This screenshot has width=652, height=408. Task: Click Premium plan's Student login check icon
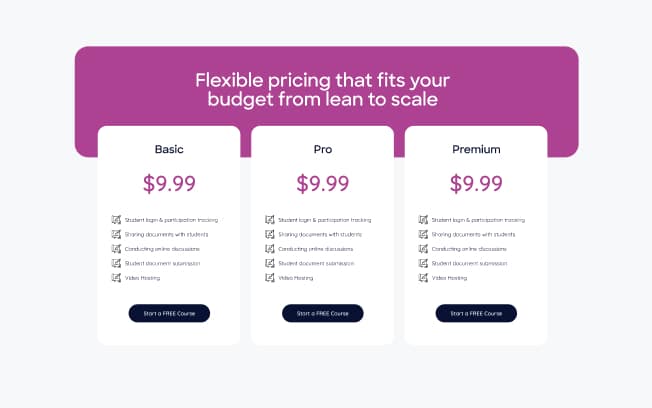coord(423,220)
